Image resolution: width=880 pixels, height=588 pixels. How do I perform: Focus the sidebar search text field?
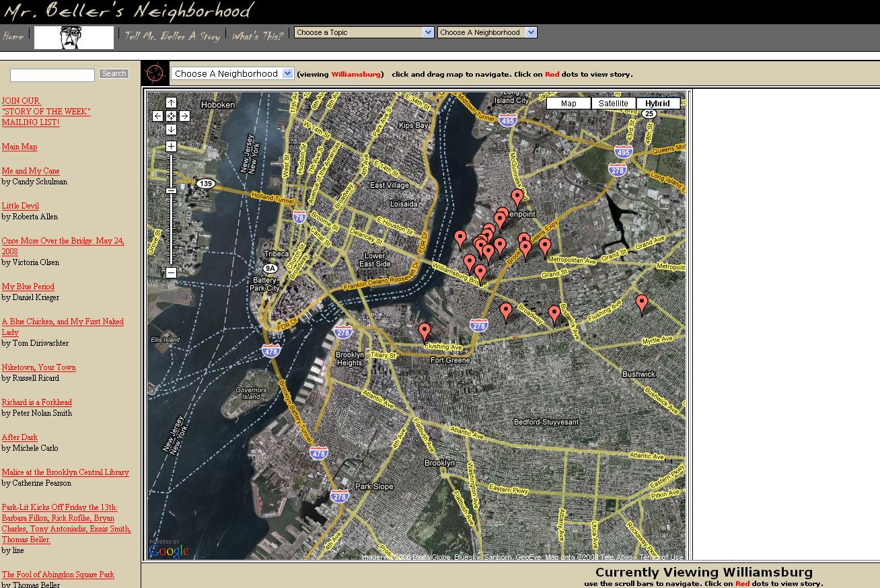tap(52, 75)
